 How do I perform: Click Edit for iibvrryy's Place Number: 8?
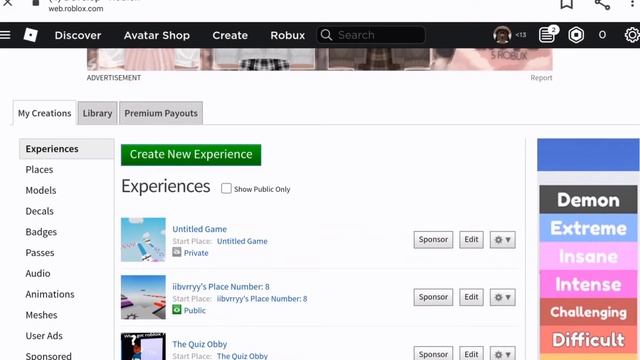[x=471, y=297]
